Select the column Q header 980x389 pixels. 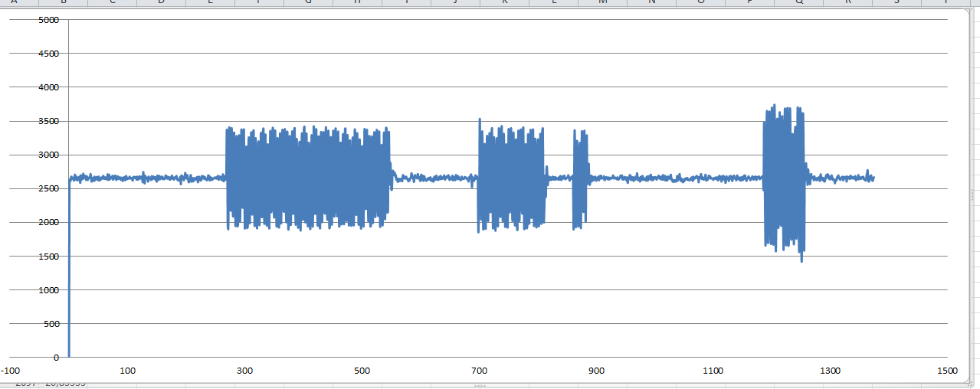[799, 2]
